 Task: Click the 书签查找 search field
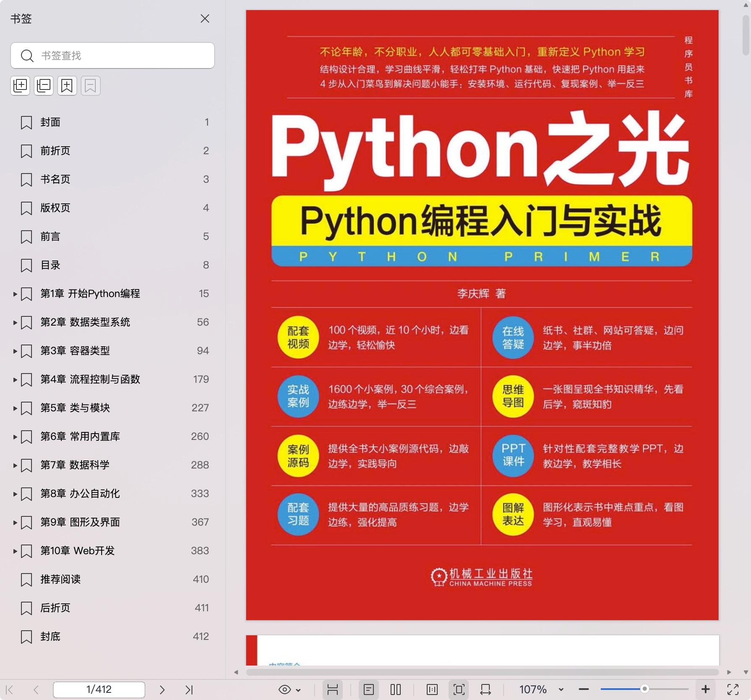[x=113, y=55]
